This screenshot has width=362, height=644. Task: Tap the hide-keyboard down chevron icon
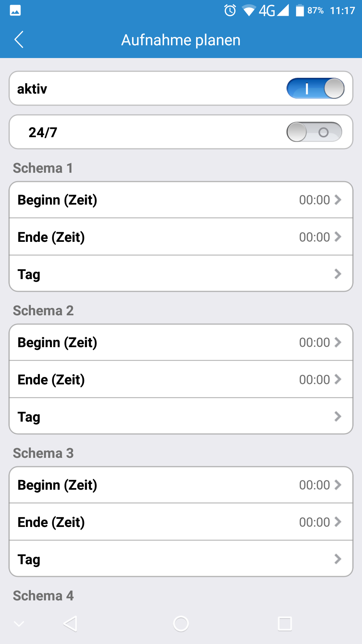tap(19, 624)
